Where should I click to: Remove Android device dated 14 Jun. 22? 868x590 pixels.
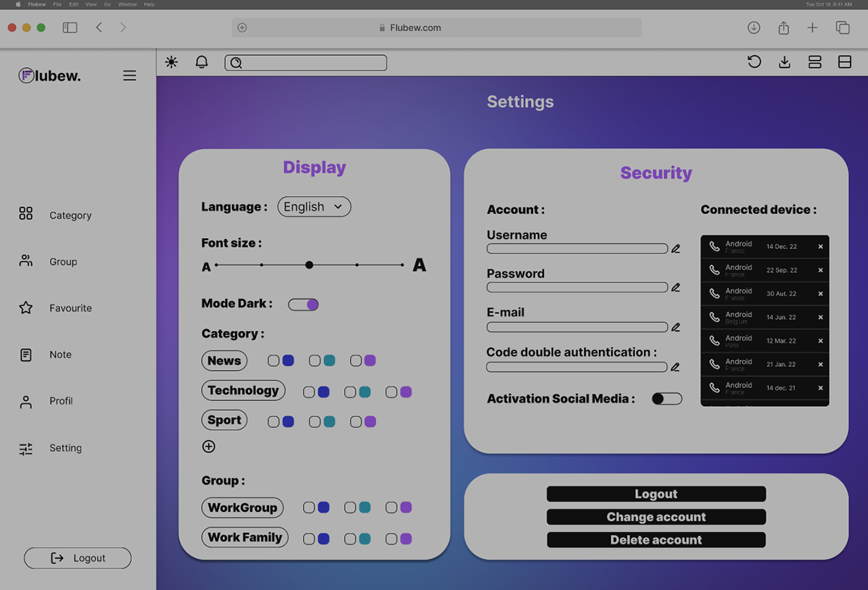tap(820, 317)
